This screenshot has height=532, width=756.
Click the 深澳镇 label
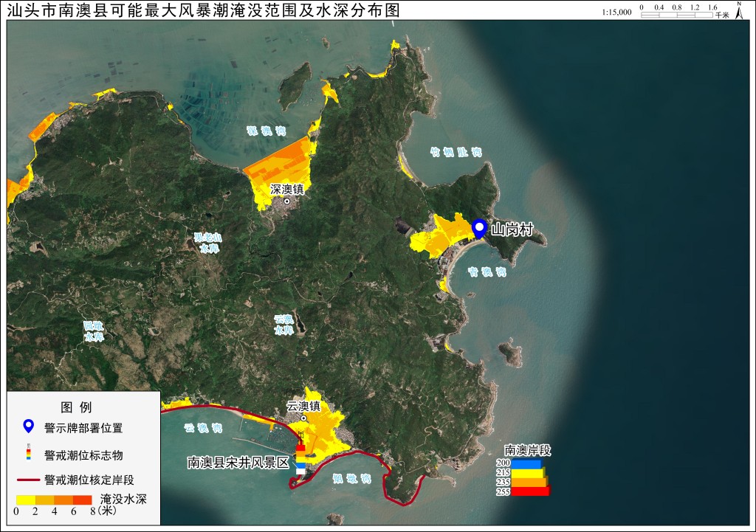click(x=287, y=190)
